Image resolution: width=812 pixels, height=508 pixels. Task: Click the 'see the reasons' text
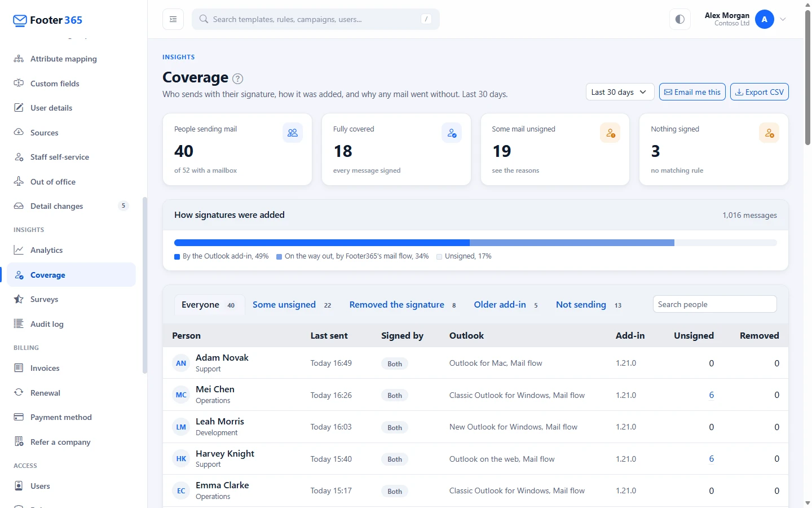coord(515,170)
